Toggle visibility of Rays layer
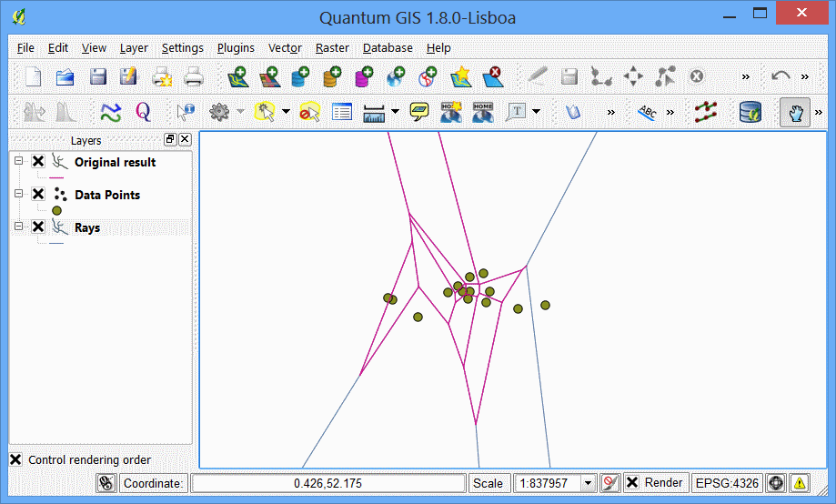The image size is (836, 504). click(x=38, y=227)
